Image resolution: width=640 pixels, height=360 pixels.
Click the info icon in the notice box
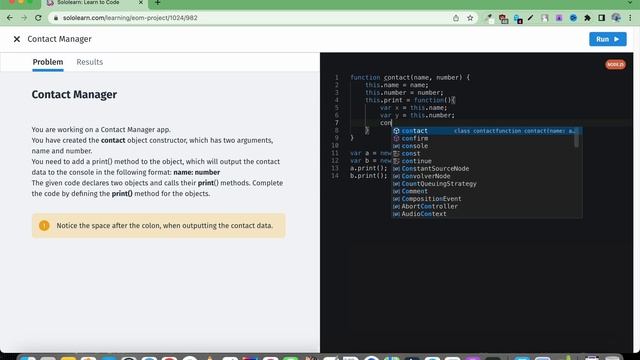click(x=44, y=225)
